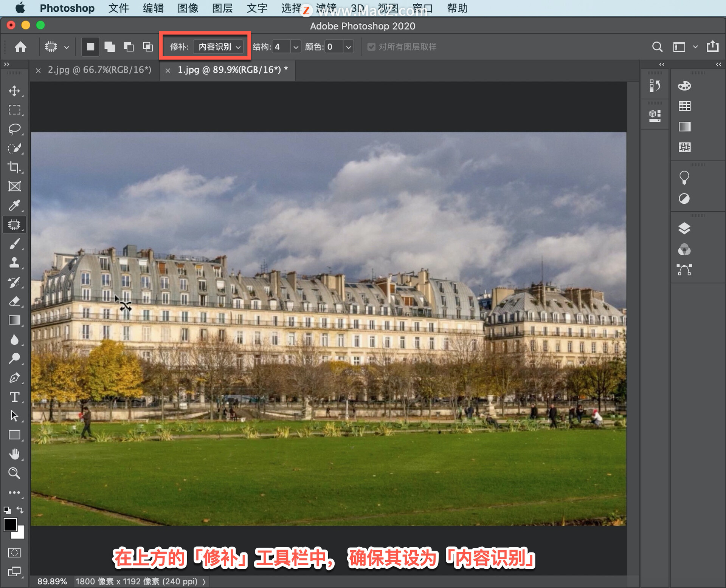726x588 pixels.
Task: Select the Frame tool
Action: pyautogui.click(x=14, y=186)
